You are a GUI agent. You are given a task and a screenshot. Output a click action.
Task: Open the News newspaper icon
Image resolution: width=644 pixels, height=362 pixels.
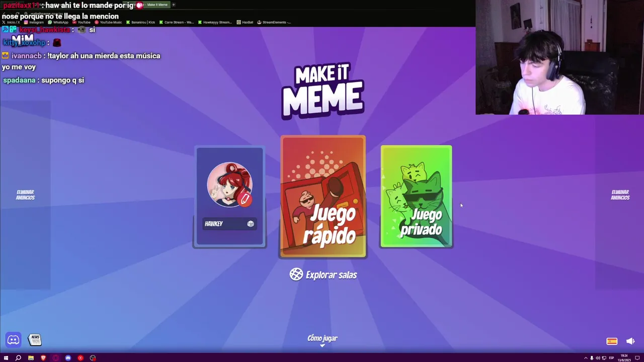[x=35, y=340]
